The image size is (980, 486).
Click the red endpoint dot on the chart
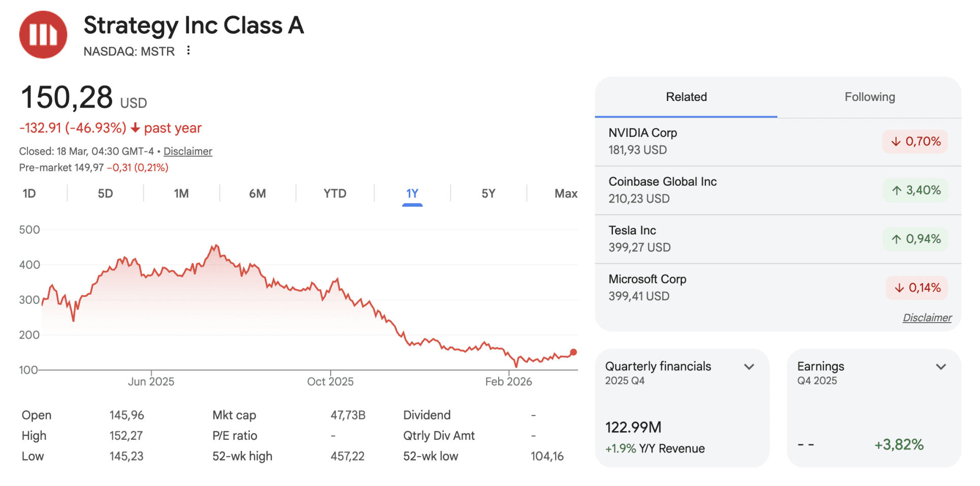(573, 352)
